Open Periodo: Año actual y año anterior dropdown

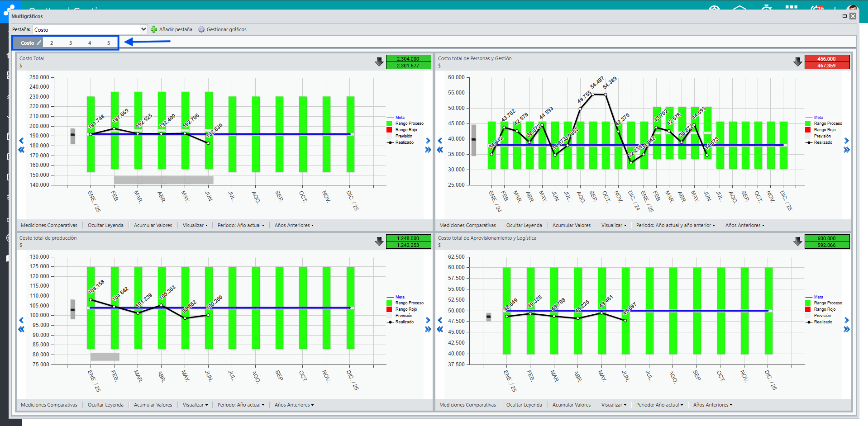[675, 225]
